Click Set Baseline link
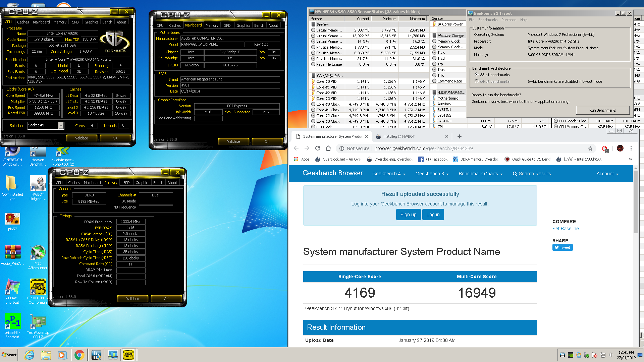 point(566,229)
